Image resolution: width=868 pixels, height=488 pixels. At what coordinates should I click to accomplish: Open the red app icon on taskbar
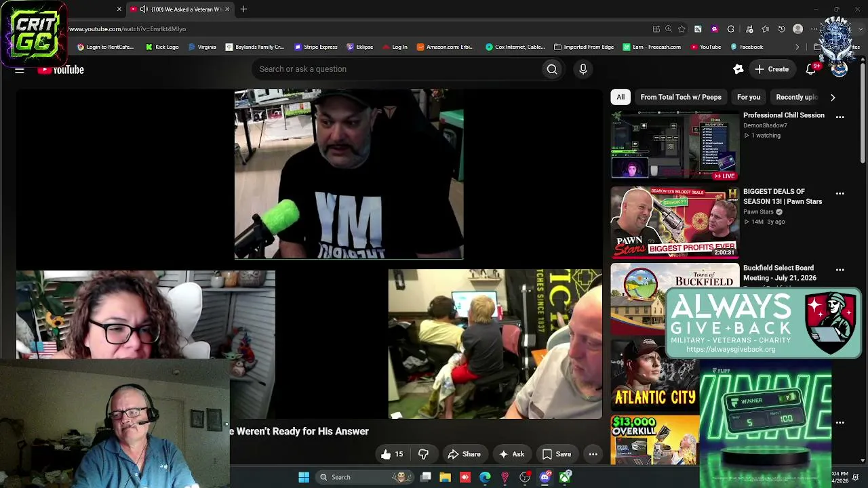tap(465, 477)
